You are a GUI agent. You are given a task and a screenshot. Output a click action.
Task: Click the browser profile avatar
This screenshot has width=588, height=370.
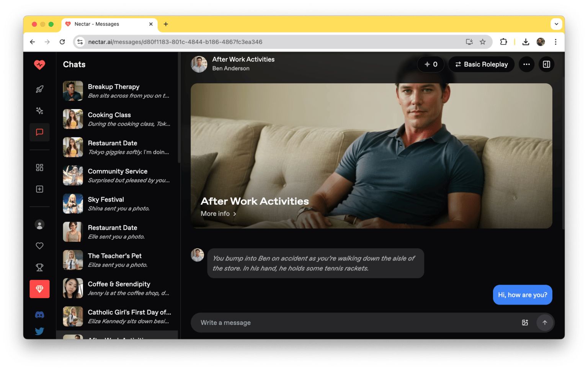point(541,42)
